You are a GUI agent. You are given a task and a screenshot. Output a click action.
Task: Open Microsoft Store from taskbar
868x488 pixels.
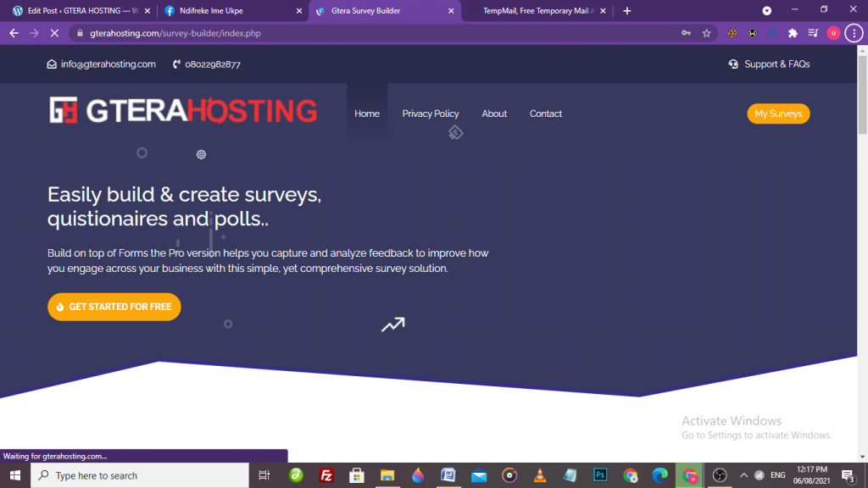click(x=357, y=475)
